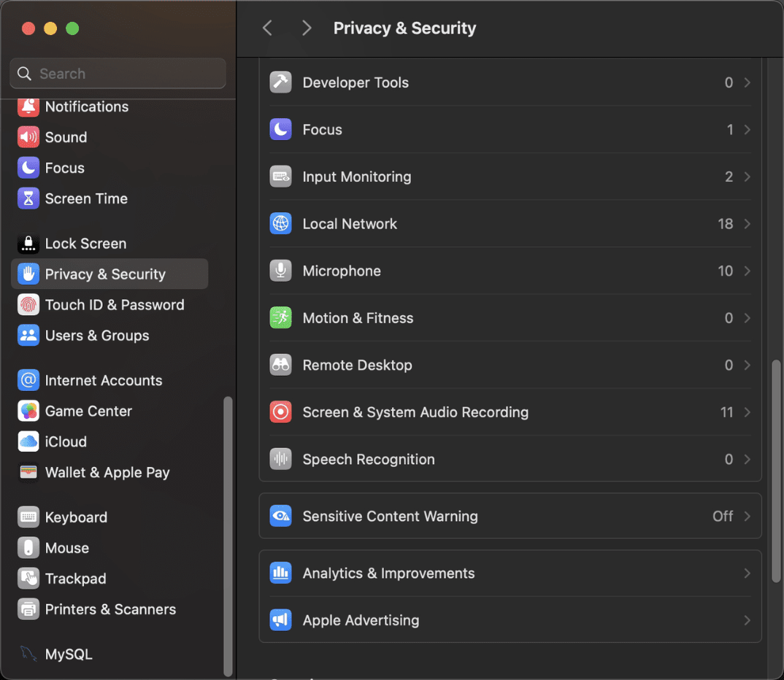Open Mouse settings from sidebar
Viewport: 784px width, 680px height.
(x=109, y=548)
